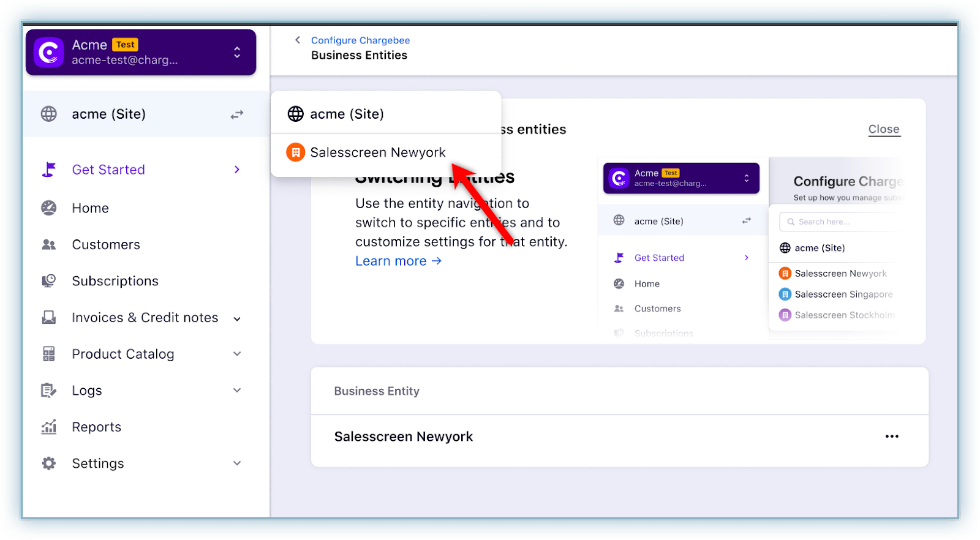Click the Settings gear icon
The image size is (980, 540).
(49, 463)
